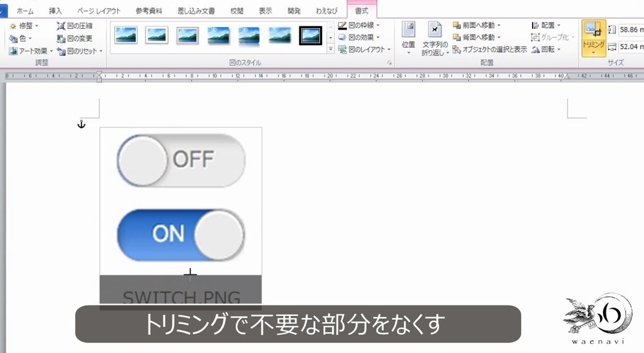Viewport: 644px width, 353px height.
Task: Open 図の枠線 picture border menu
Action: [358, 25]
